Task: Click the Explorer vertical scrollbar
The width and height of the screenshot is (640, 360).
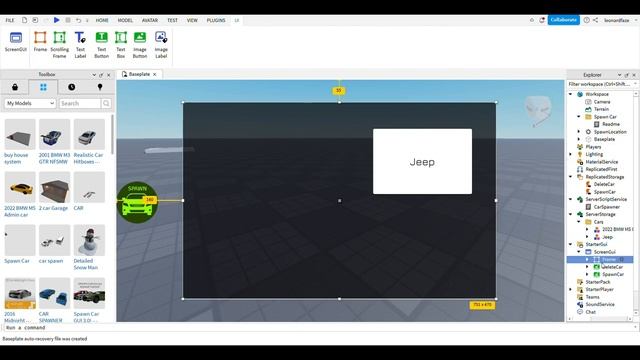Action: 636,202
